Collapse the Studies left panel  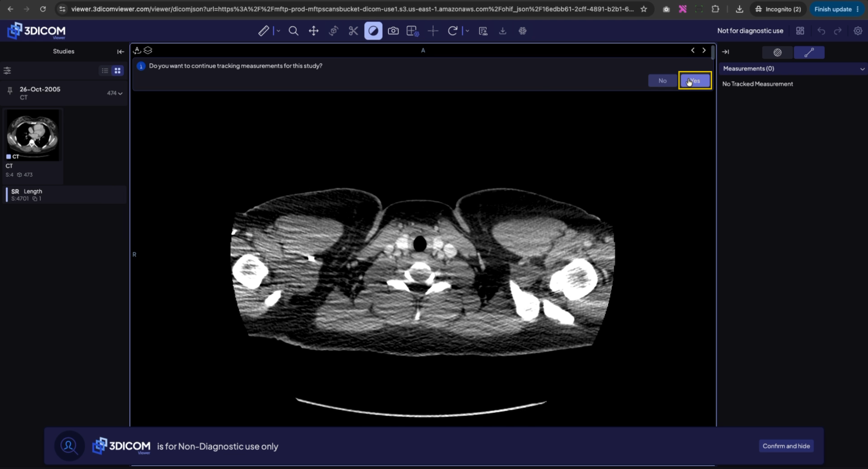click(120, 52)
